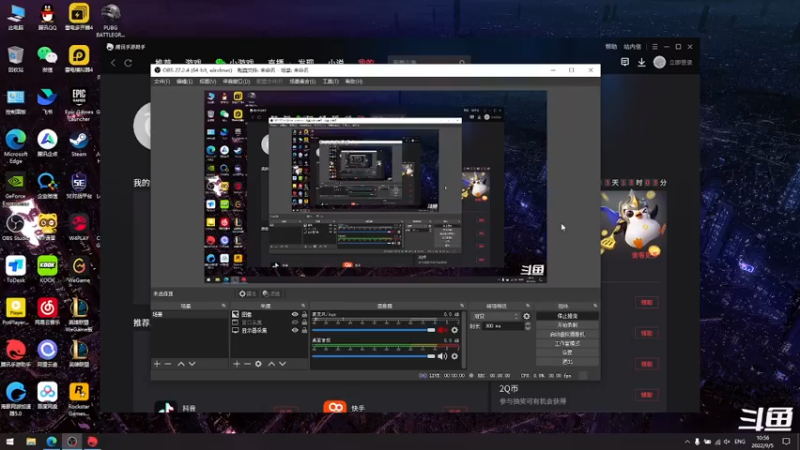
Task: Click Start Virtual Camera button in OBS
Action: 567,334
